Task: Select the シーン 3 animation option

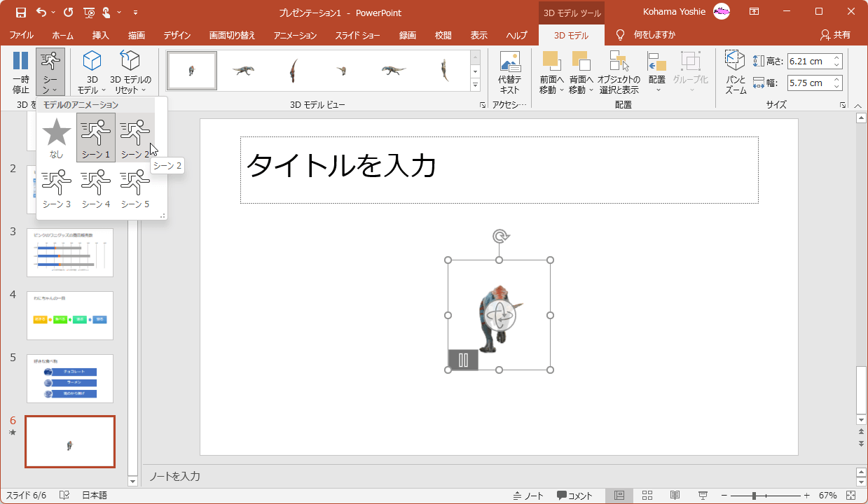Action: [57, 189]
